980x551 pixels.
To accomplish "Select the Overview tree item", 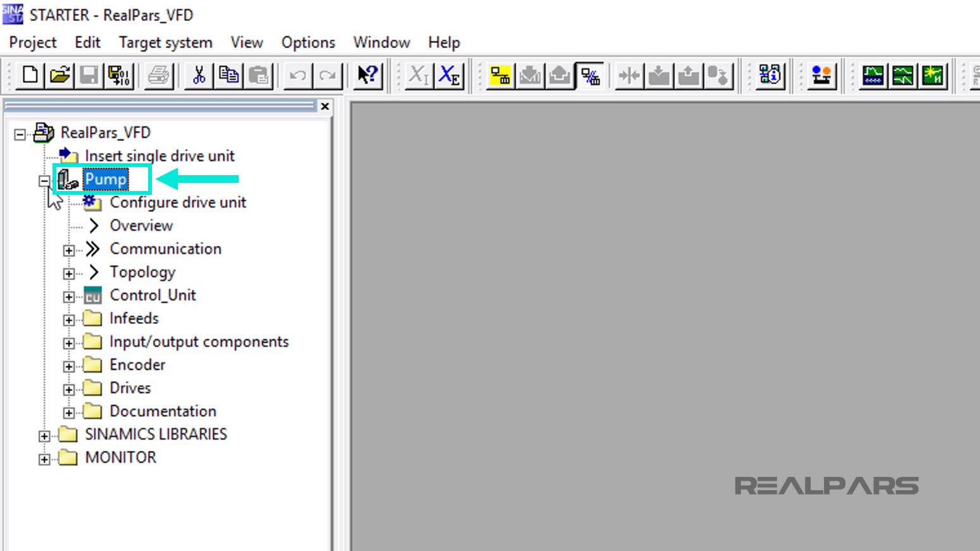I will pyautogui.click(x=141, y=226).
